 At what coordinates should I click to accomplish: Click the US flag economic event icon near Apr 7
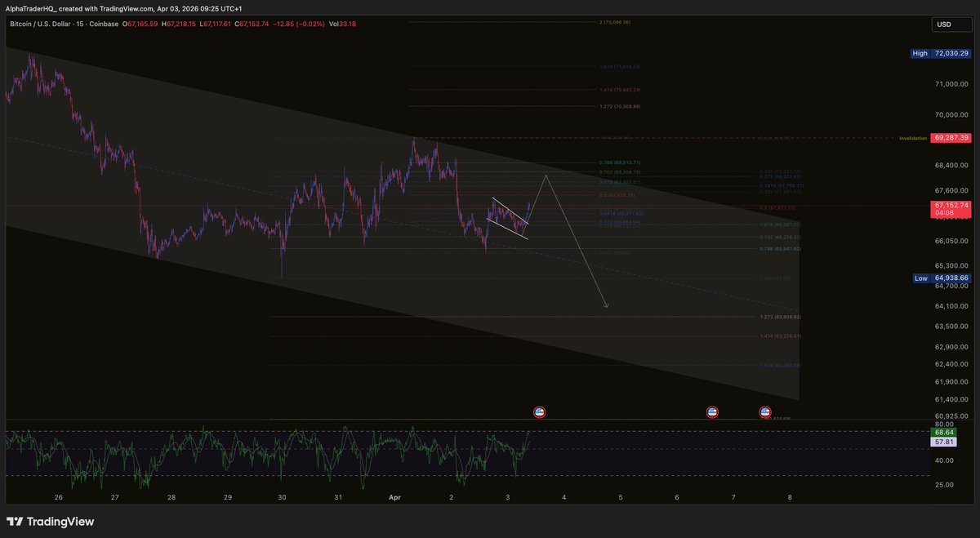coord(712,411)
